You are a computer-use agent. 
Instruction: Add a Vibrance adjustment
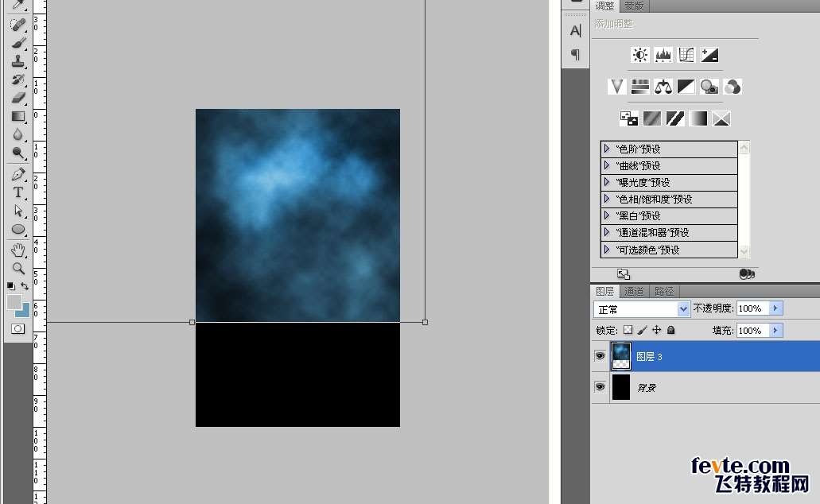[617, 87]
